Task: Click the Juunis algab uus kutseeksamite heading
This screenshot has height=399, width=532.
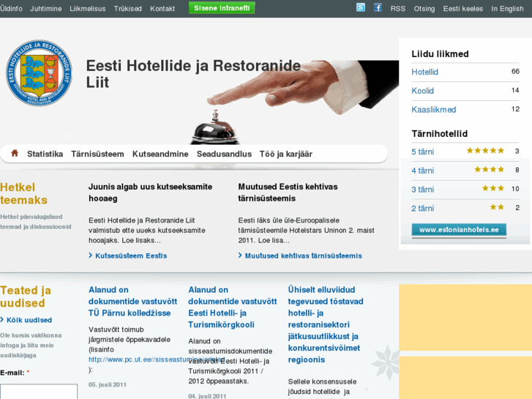Action: coord(150,193)
